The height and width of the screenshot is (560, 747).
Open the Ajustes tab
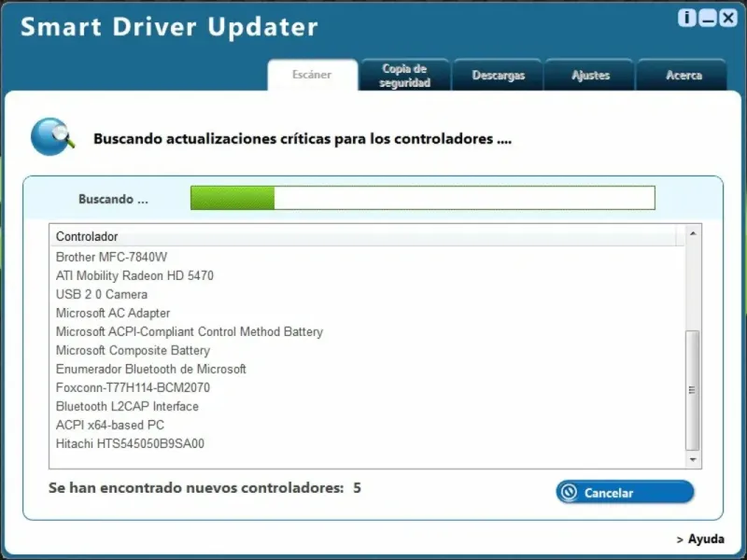590,76
